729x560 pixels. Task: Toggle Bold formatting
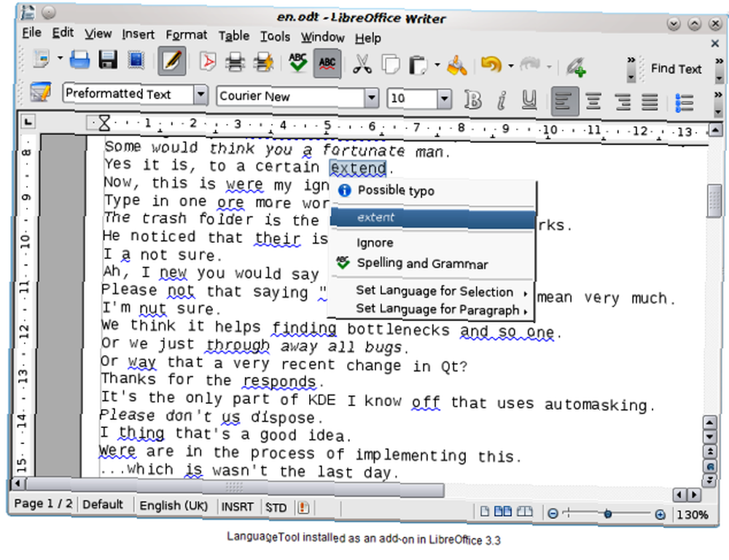tap(473, 100)
